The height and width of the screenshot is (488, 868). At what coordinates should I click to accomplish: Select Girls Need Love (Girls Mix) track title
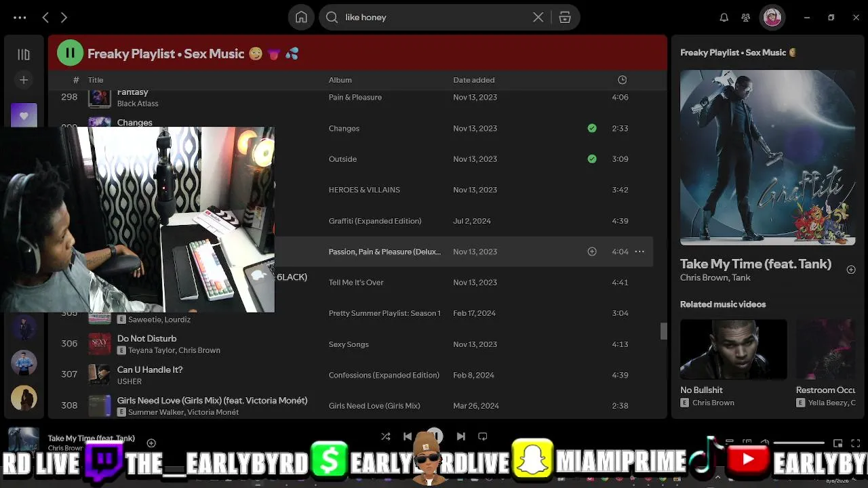pyautogui.click(x=212, y=401)
